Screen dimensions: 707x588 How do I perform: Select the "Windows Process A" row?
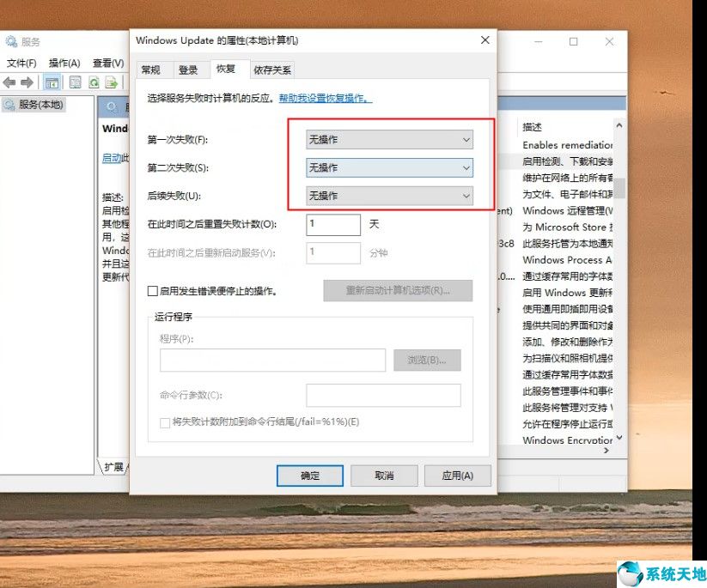point(567,260)
